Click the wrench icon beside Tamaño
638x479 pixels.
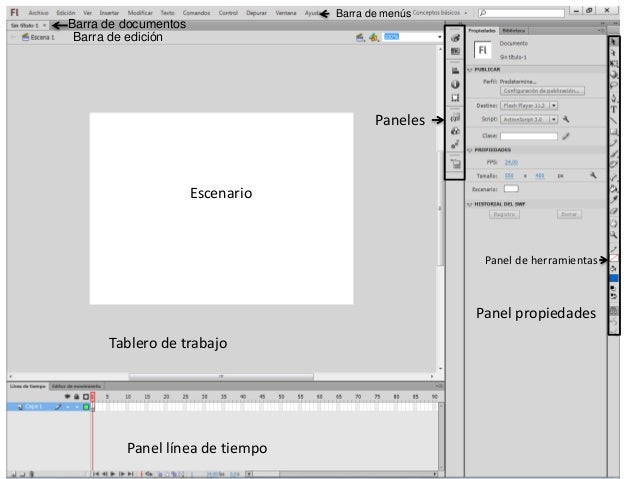pos(593,174)
